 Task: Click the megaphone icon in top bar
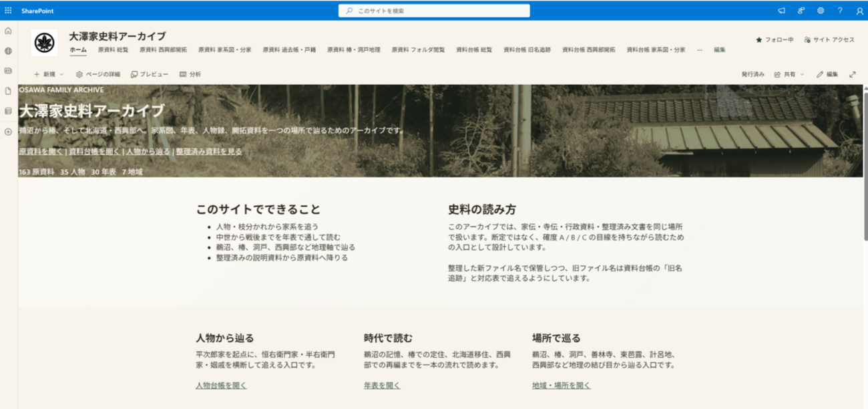781,11
